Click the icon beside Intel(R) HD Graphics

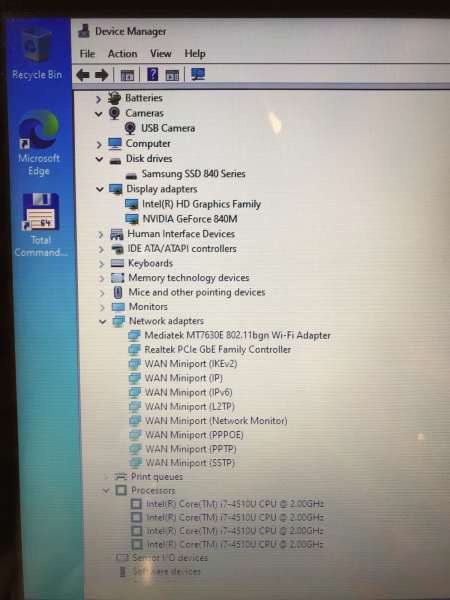pos(131,204)
